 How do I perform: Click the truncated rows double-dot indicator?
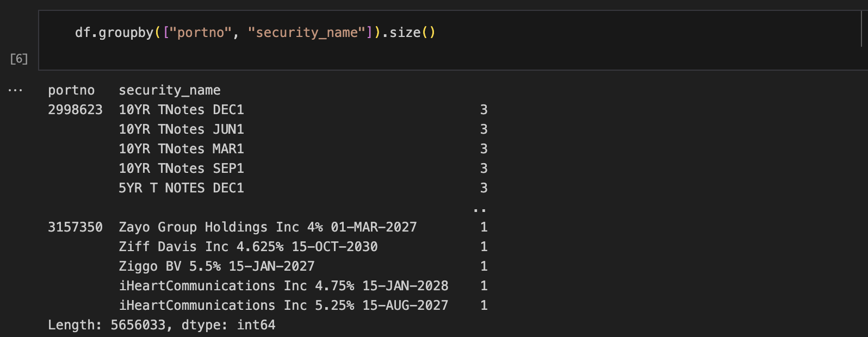(480, 209)
